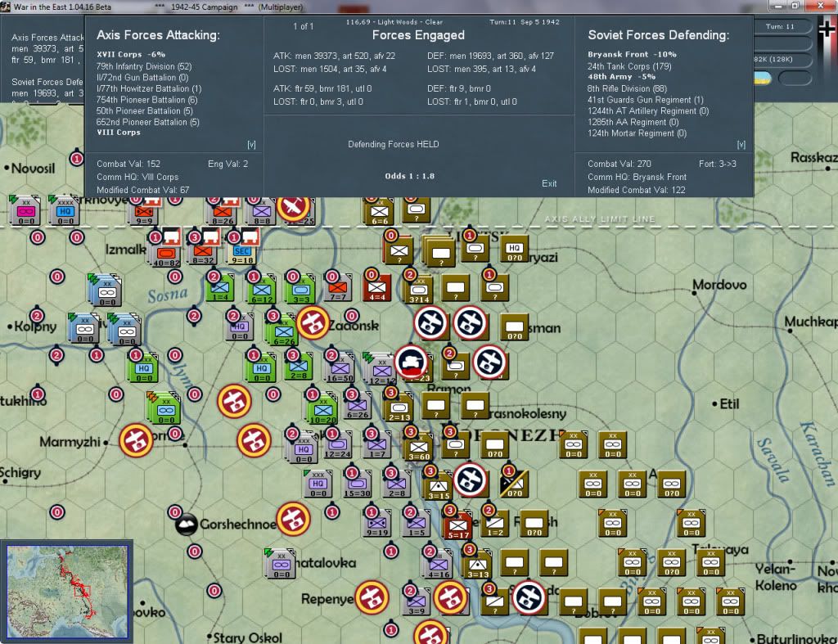The width and height of the screenshot is (838, 644).
Task: Select the Soviet 3=15 unit counter
Action: pyautogui.click(x=439, y=488)
